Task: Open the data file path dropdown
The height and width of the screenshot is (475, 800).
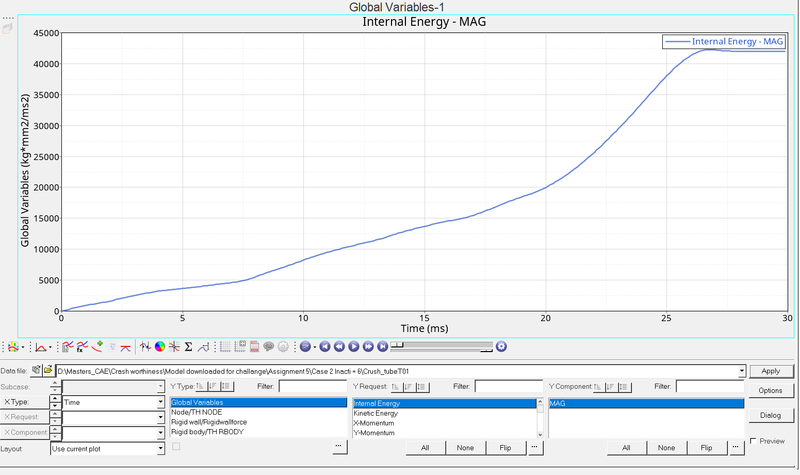Action: tap(741, 371)
